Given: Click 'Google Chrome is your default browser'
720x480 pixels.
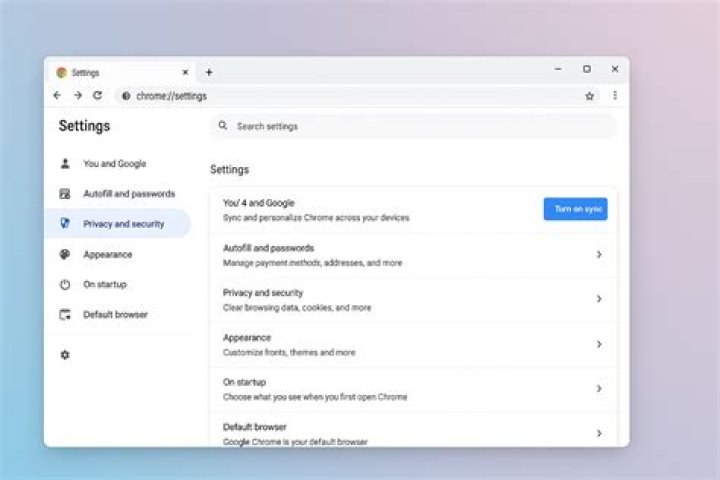Looking at the screenshot, I should [x=295, y=441].
